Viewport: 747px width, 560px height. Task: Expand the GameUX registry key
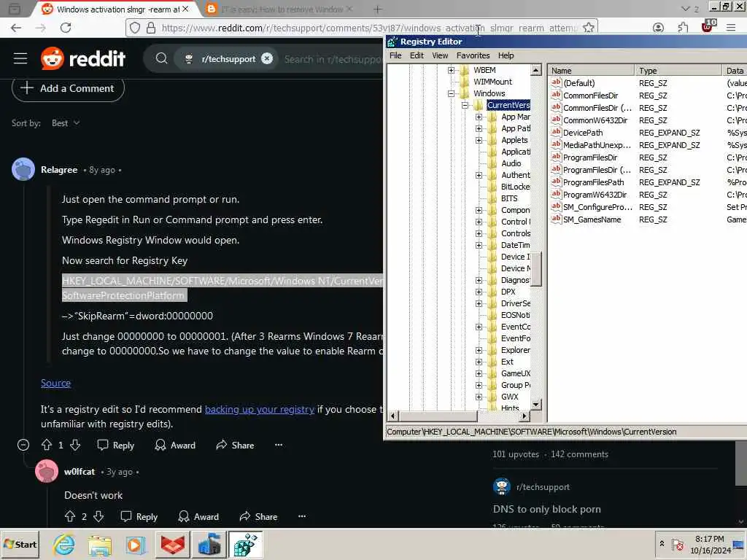click(x=479, y=374)
